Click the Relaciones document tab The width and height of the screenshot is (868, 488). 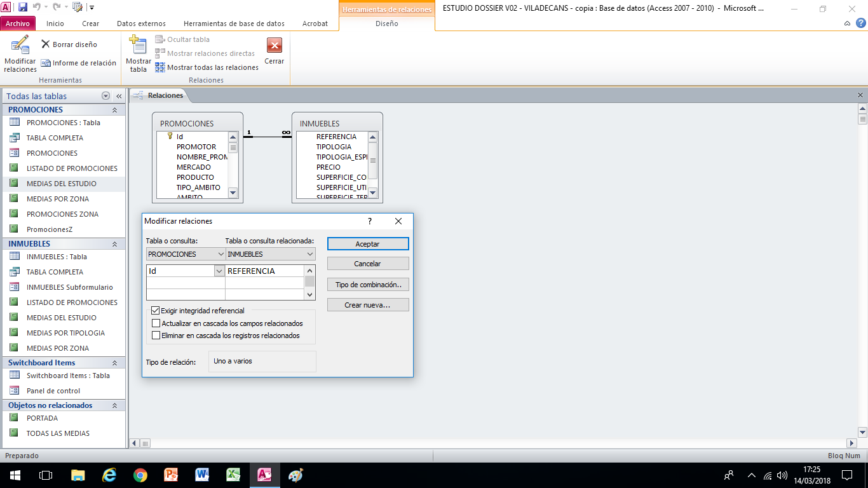click(x=165, y=95)
